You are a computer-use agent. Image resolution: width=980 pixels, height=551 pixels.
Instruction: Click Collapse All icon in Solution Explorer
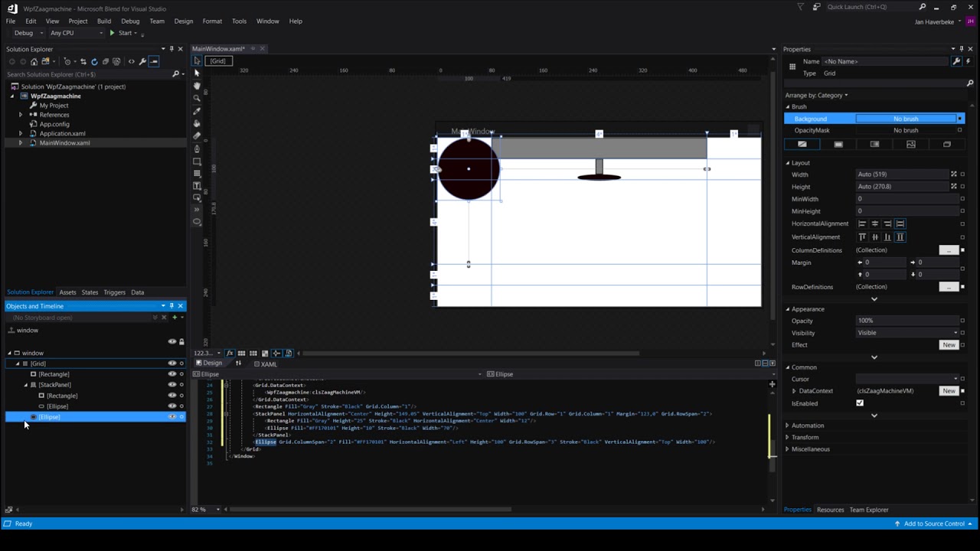(x=106, y=61)
